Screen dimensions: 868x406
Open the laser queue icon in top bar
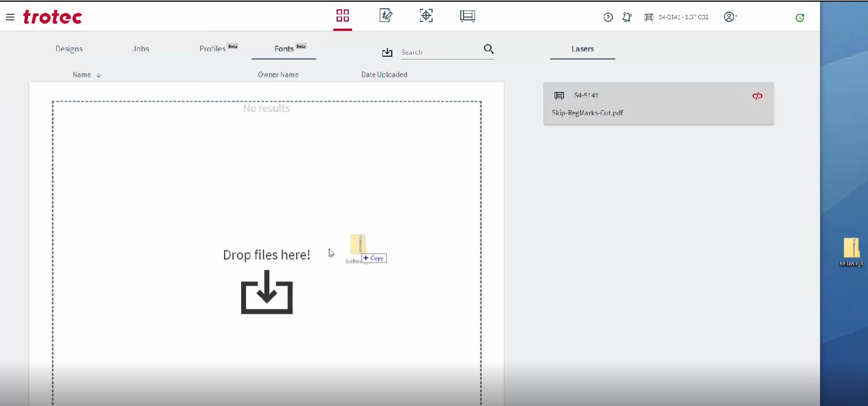[467, 16]
